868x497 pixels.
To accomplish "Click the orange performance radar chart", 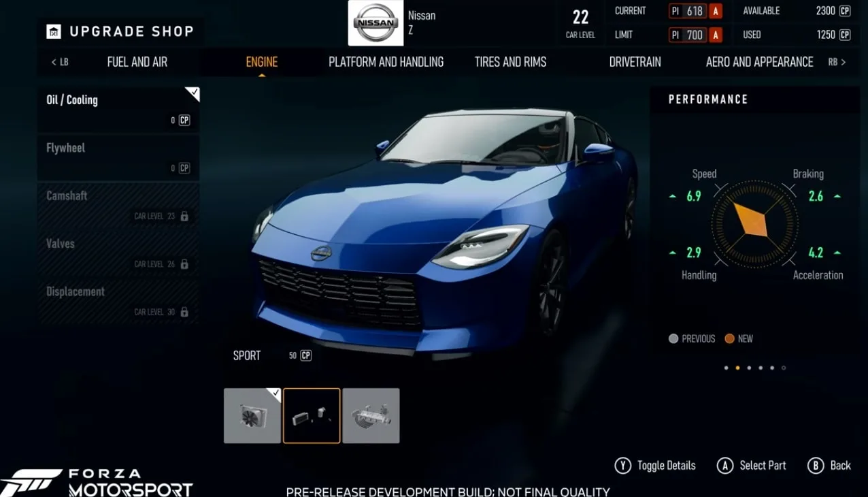I will (754, 224).
